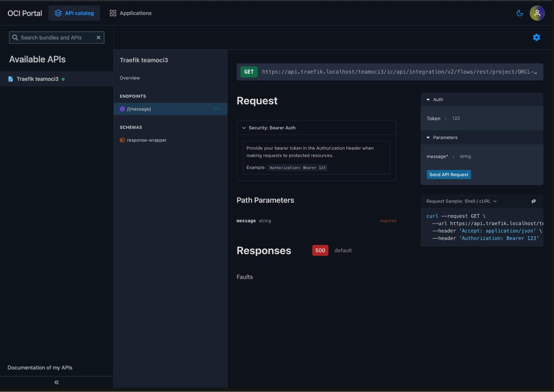
Task: Open the Request Sample language dropdown
Action: 461,201
